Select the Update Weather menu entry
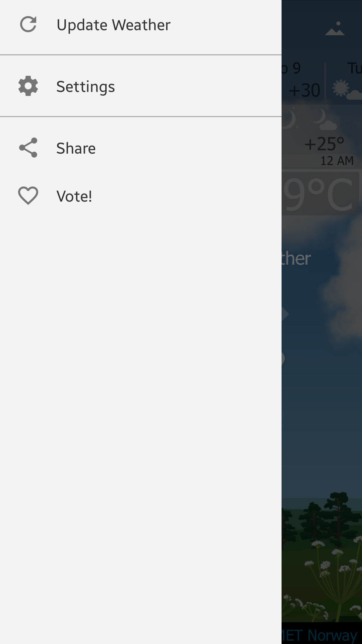This screenshot has height=644, width=362. 141,25
